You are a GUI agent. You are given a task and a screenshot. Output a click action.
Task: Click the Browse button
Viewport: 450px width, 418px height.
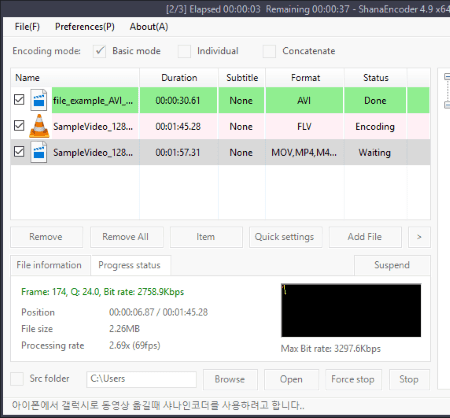[x=230, y=379]
